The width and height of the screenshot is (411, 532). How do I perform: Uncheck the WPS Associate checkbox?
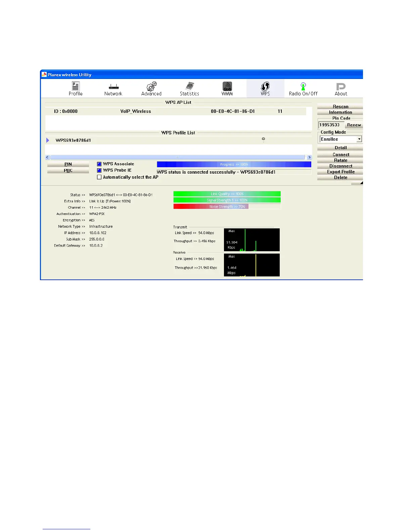99,164
